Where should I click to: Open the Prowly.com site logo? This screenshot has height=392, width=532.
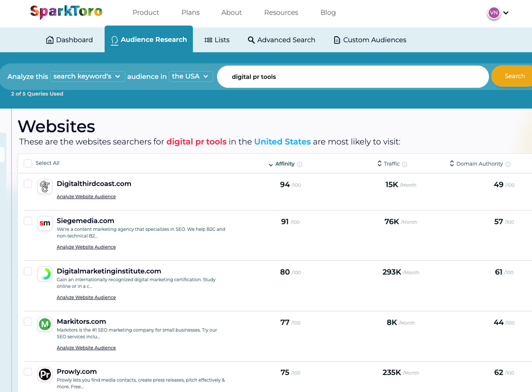45,374
